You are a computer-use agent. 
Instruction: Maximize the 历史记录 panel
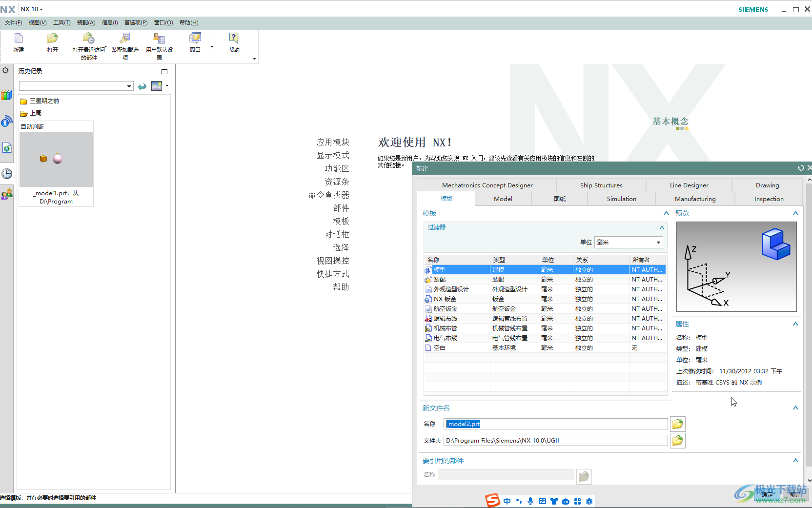click(x=164, y=71)
